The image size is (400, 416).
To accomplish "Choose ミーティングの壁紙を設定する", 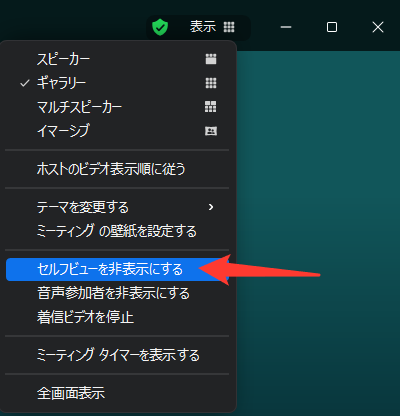I will (x=117, y=231).
